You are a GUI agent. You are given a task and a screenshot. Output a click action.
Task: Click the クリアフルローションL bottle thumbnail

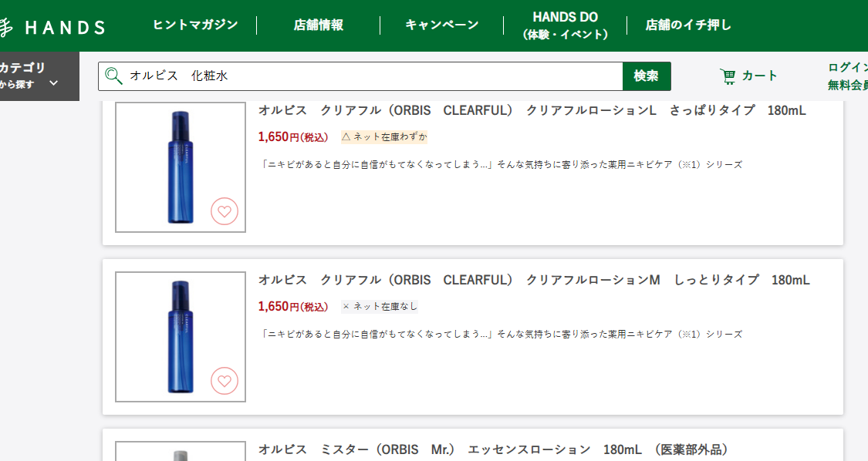pyautogui.click(x=181, y=167)
